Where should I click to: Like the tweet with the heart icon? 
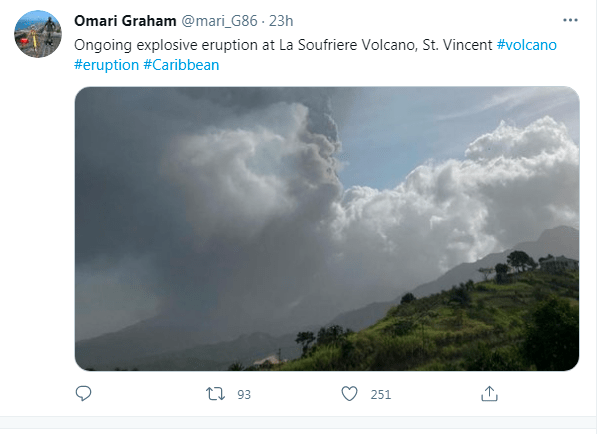349,394
